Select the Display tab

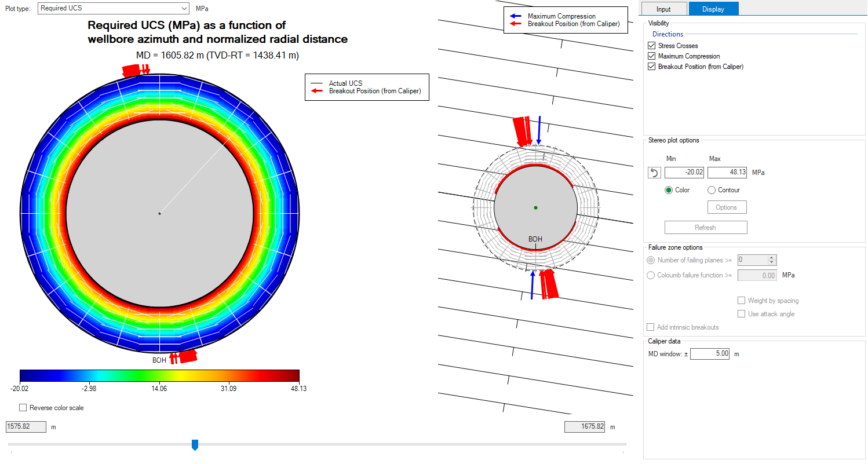point(713,9)
